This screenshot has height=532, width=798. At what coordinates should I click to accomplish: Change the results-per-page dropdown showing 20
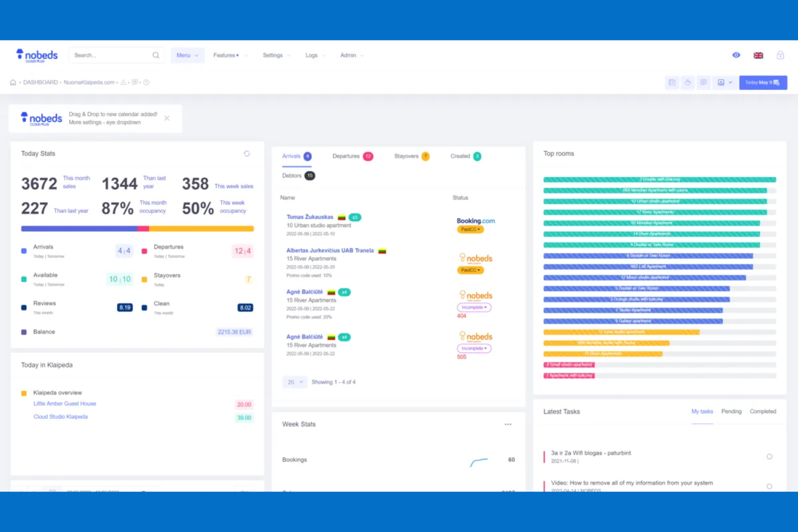pyautogui.click(x=294, y=382)
